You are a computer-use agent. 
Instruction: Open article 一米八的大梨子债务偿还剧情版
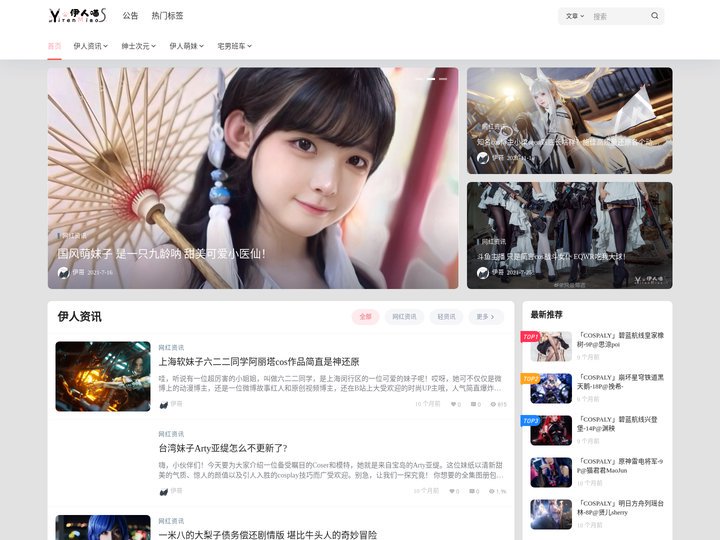tap(268, 534)
